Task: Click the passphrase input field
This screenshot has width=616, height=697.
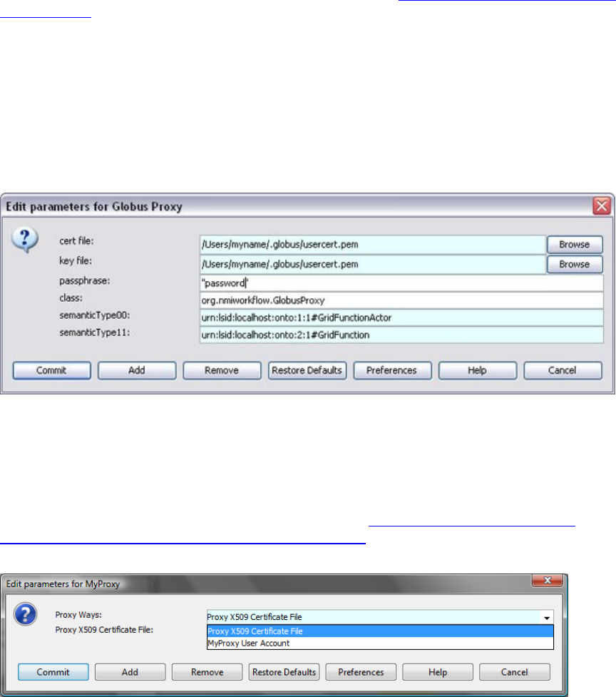Action: (x=401, y=283)
